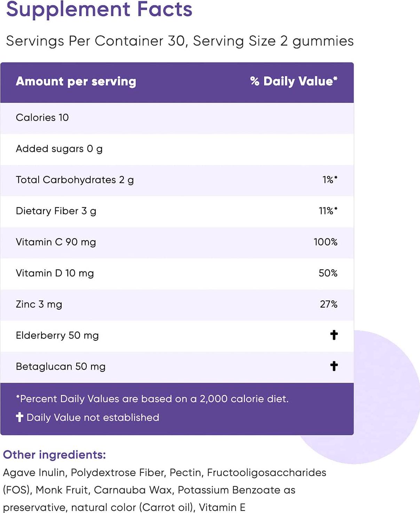Click the "Added sugars 0 g" label

(x=59, y=149)
